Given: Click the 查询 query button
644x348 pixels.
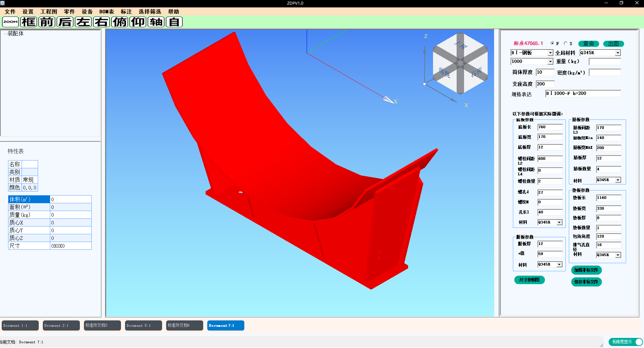Looking at the screenshot, I should [588, 44].
